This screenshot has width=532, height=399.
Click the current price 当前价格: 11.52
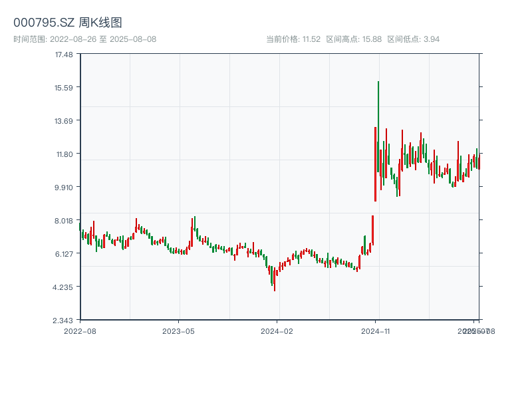point(293,39)
